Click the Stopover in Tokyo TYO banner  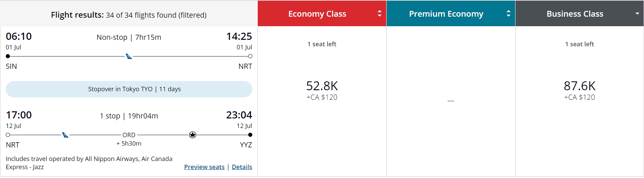point(129,89)
